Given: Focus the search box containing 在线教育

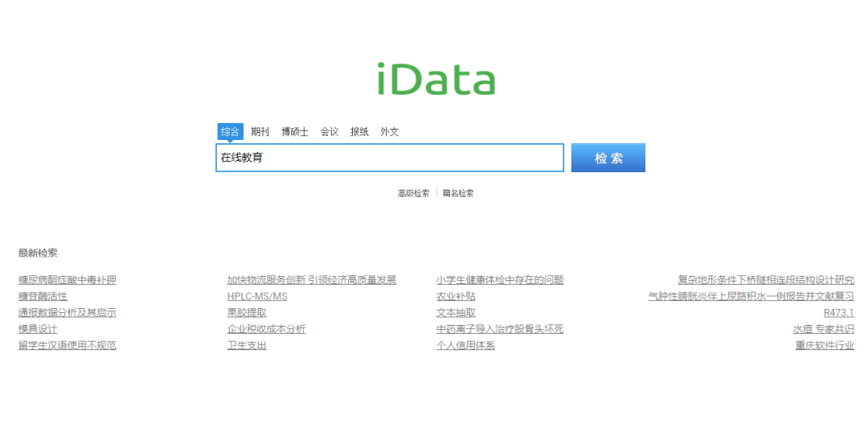Looking at the screenshot, I should pyautogui.click(x=390, y=158).
